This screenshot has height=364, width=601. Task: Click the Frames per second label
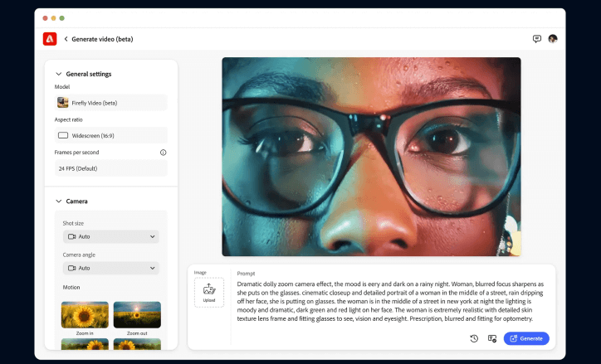76,153
